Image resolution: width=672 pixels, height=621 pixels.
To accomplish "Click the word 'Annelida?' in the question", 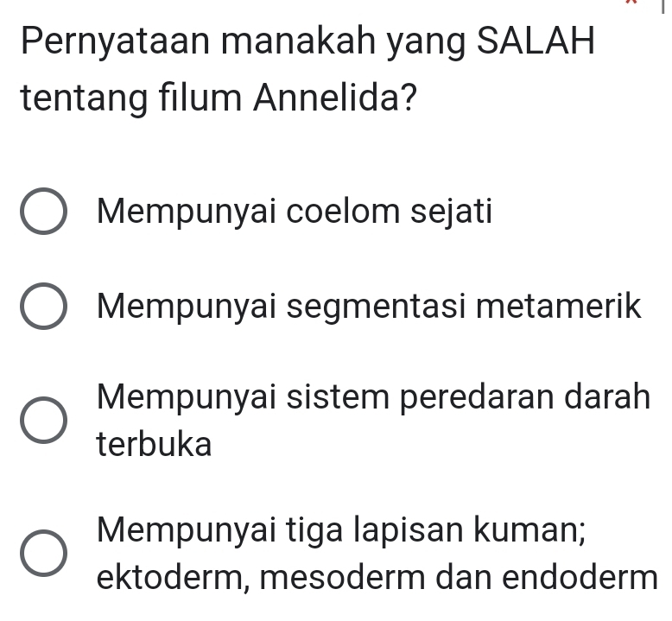I will 335,97.
